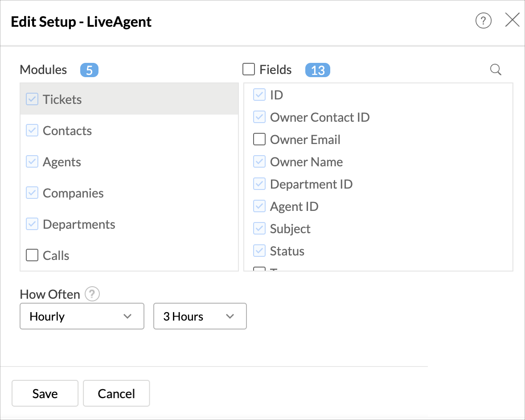The image size is (525, 420).
Task: Uncheck the Tickets module checkbox
Action: coord(32,99)
